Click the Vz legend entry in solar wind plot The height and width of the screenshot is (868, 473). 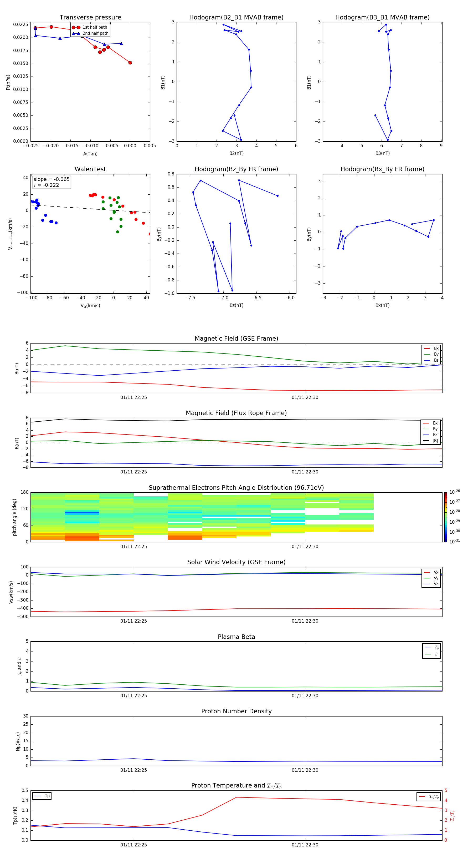click(431, 584)
